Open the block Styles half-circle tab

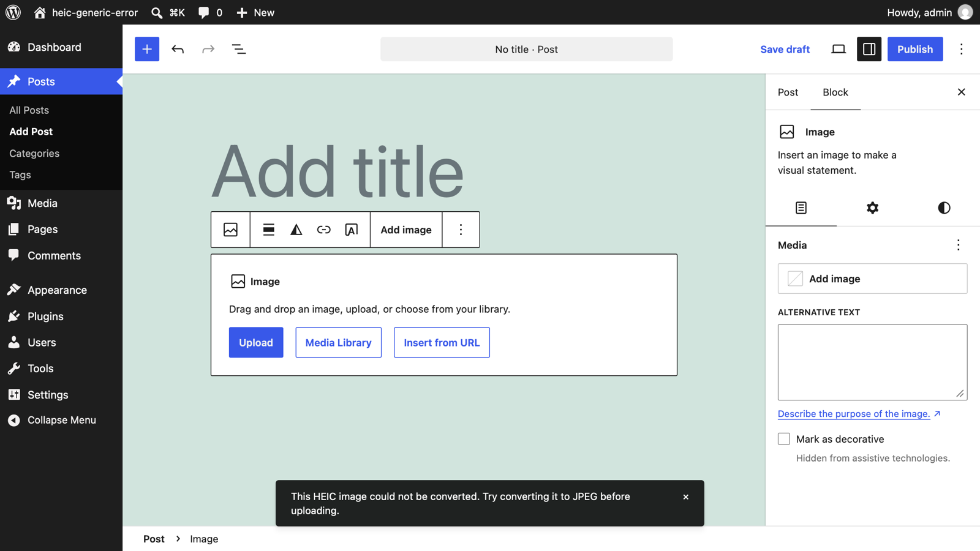click(x=944, y=208)
